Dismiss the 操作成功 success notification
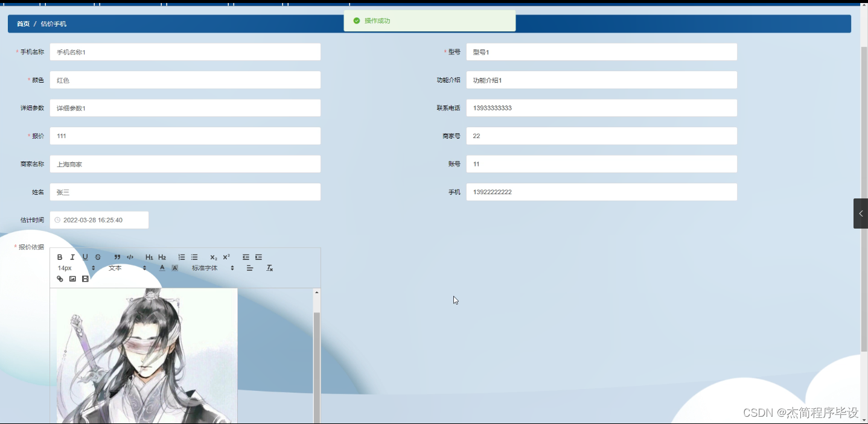Screen dimensions: 868x424 tap(430, 21)
